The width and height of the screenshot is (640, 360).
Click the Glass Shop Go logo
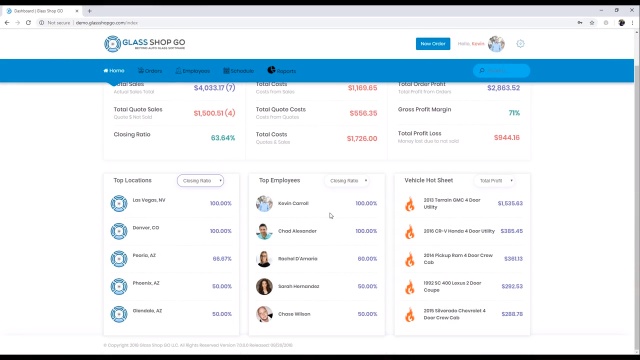[144, 44]
